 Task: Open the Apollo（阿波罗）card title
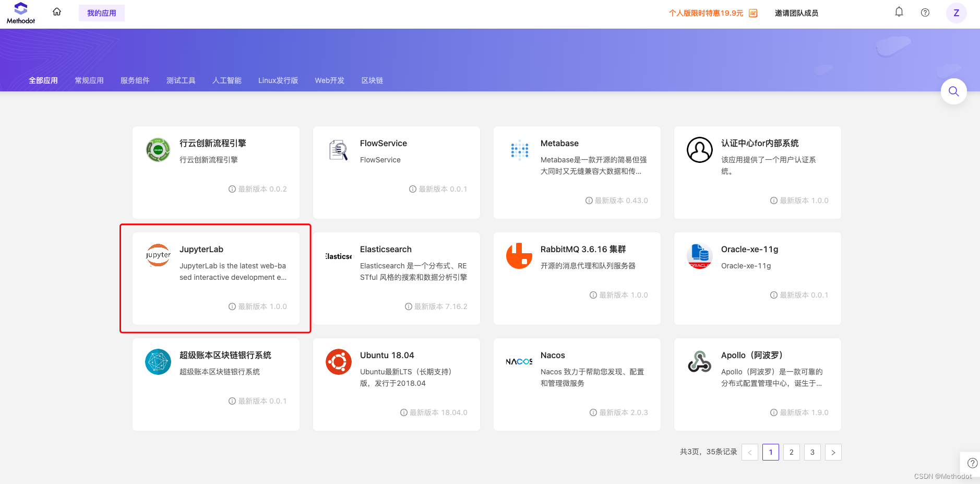pyautogui.click(x=752, y=355)
